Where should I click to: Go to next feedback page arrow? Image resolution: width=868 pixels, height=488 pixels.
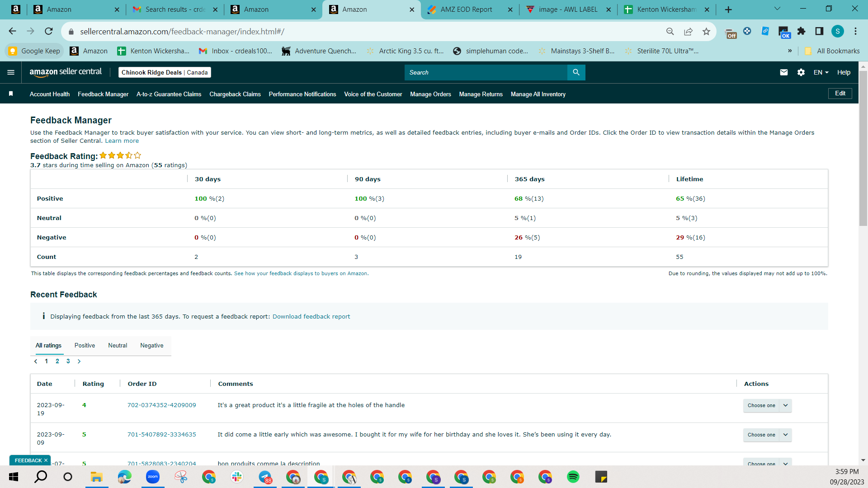(x=79, y=361)
